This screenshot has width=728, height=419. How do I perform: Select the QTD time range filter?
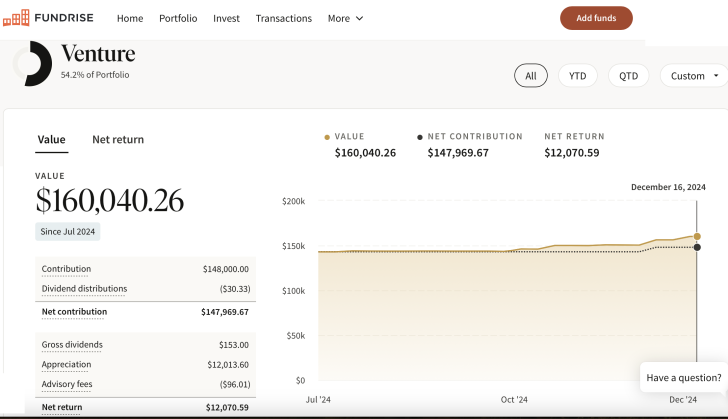point(629,76)
